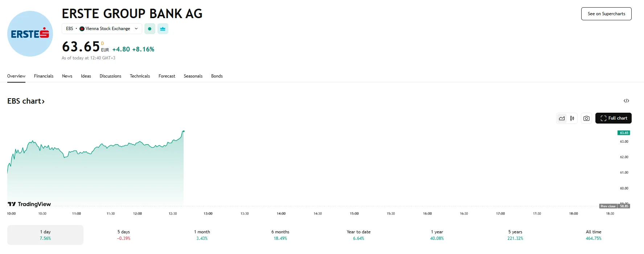This screenshot has height=254, width=644.
Task: Select the 1 month range
Action: coord(202,235)
